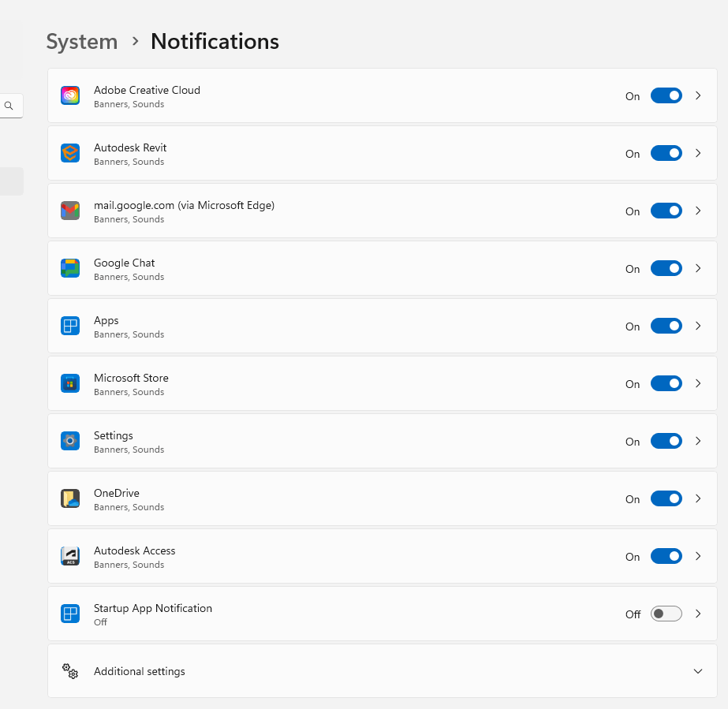728x709 pixels.
Task: Turn off Adobe Creative Cloud notifications toggle
Action: pos(666,95)
